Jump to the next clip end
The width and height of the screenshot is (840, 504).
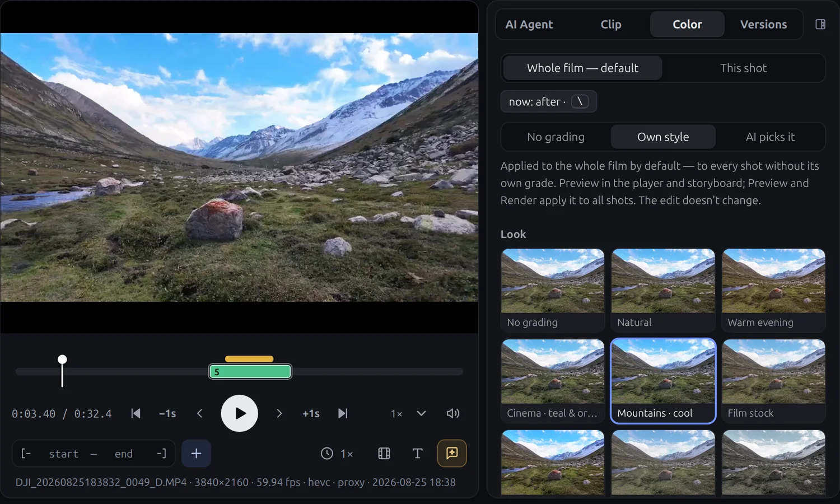click(343, 413)
